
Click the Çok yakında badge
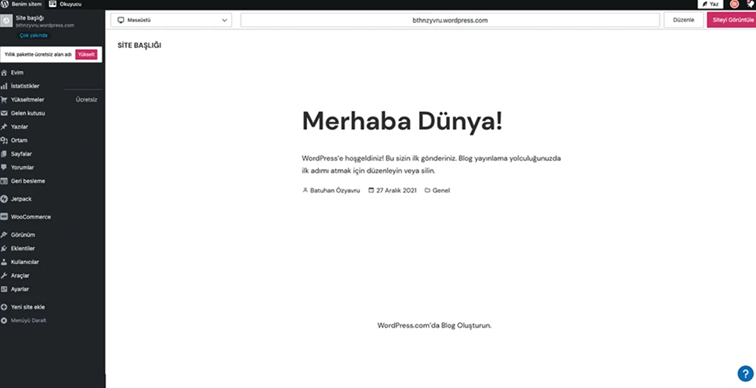tap(33, 35)
